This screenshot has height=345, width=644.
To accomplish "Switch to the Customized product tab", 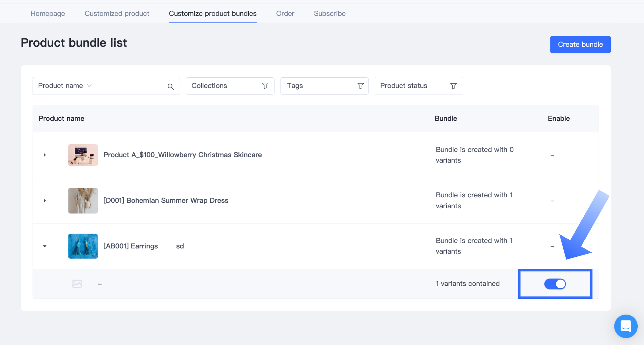I will tap(117, 13).
